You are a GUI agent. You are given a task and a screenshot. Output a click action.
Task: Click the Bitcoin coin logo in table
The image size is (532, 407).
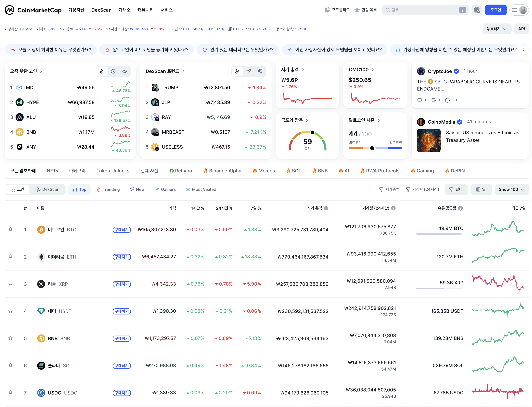click(41, 229)
